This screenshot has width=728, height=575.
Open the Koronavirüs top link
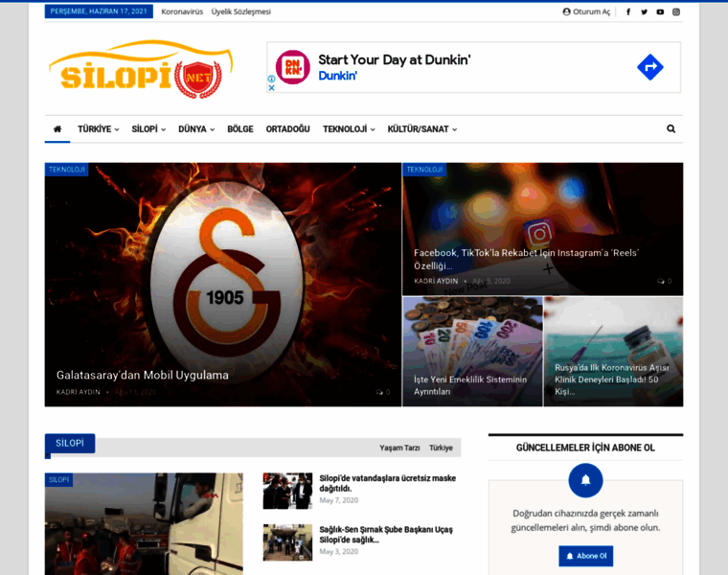click(182, 12)
